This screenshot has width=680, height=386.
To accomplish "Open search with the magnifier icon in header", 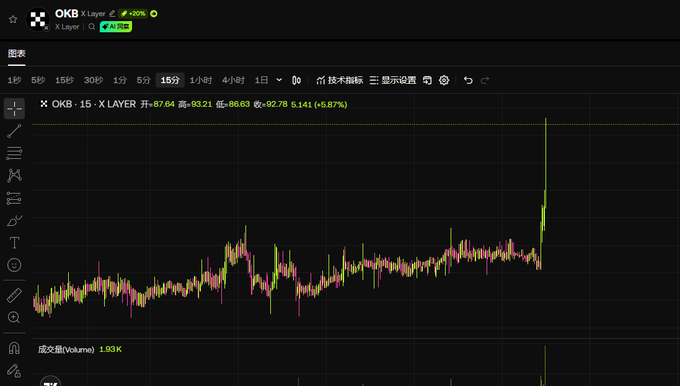I will coord(92,26).
